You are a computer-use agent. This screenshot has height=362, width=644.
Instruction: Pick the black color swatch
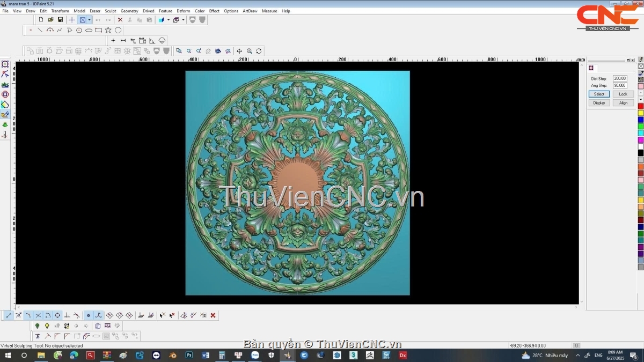pos(641,153)
